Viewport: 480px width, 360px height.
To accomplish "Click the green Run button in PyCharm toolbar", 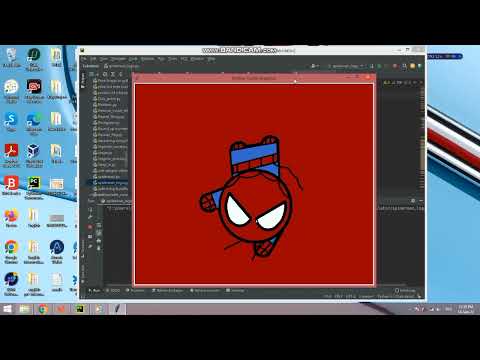I will pos(379,66).
